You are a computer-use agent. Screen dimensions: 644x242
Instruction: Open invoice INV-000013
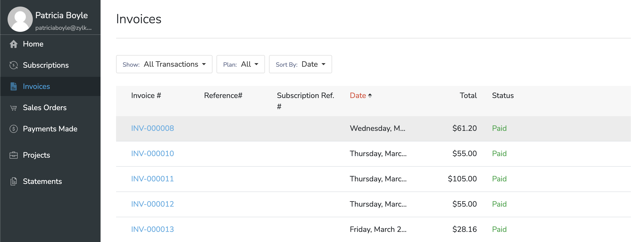pyautogui.click(x=152, y=229)
